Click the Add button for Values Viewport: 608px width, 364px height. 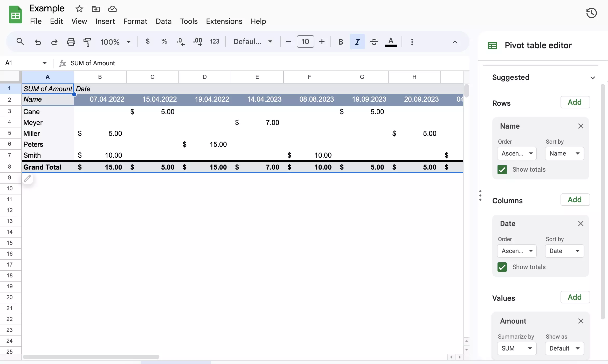pyautogui.click(x=574, y=297)
